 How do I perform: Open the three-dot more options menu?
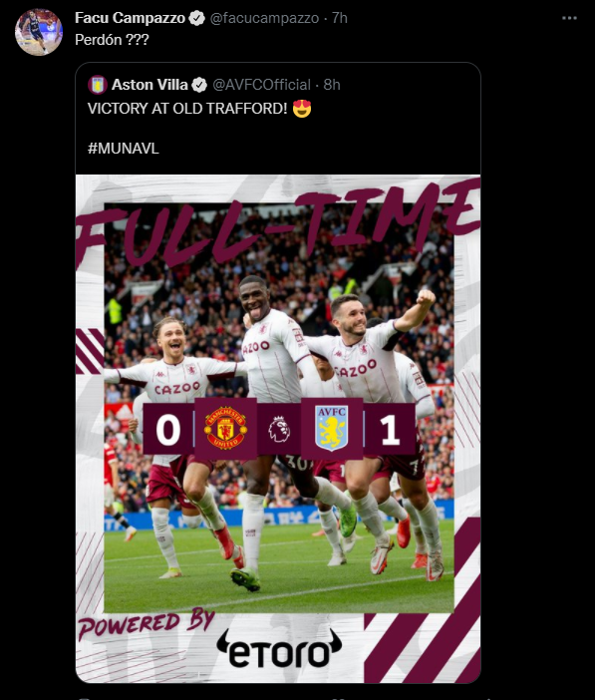[x=569, y=18]
